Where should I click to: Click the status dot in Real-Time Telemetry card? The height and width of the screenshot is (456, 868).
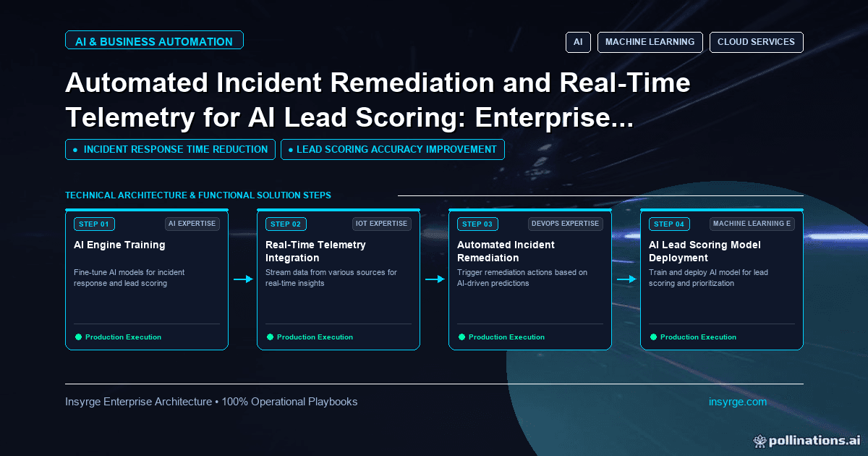coord(271,337)
